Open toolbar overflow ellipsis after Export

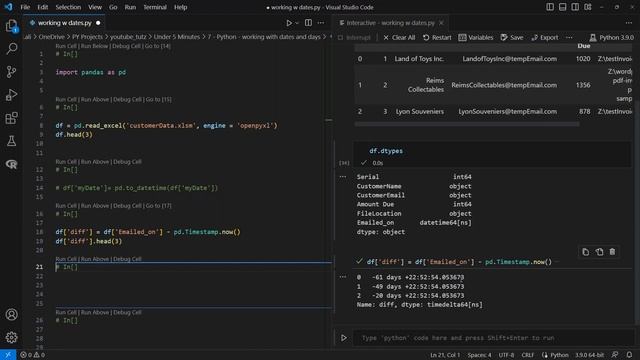tap(569, 38)
